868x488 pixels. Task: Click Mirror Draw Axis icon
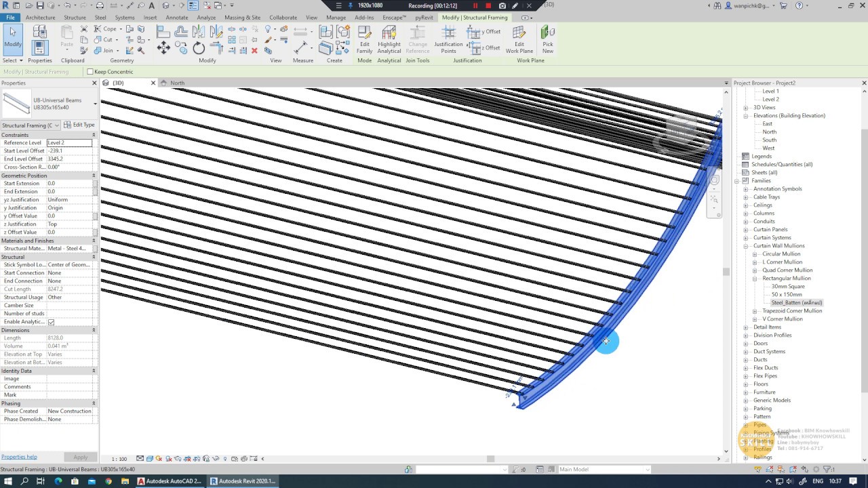click(216, 31)
